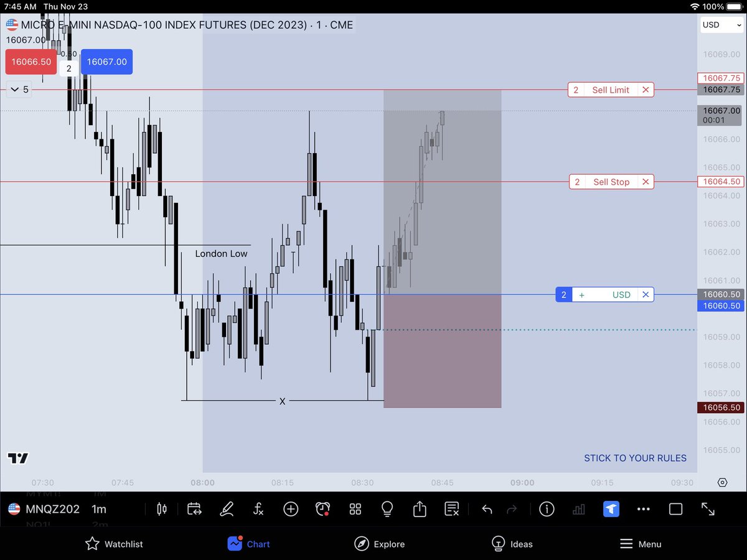The width and height of the screenshot is (747, 560).
Task: Open the Menu tab
Action: pos(641,544)
